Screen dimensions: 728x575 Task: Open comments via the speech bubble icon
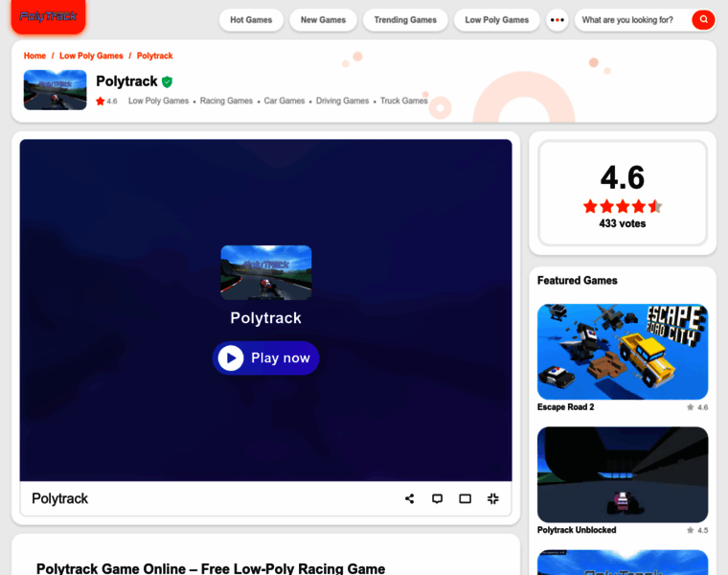(438, 499)
